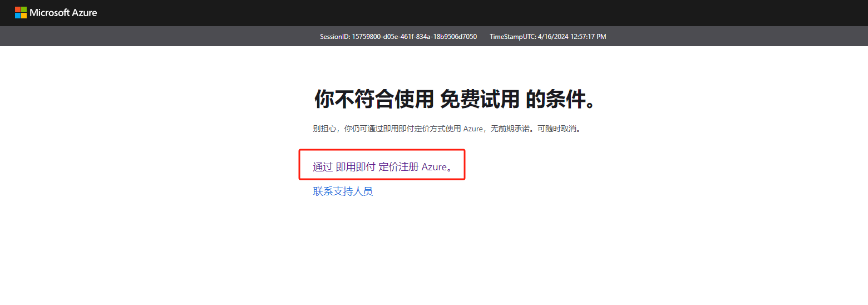The image size is (868, 305).
Task: Click the TimeStampUTC text in the gray bar
Action: [548, 37]
